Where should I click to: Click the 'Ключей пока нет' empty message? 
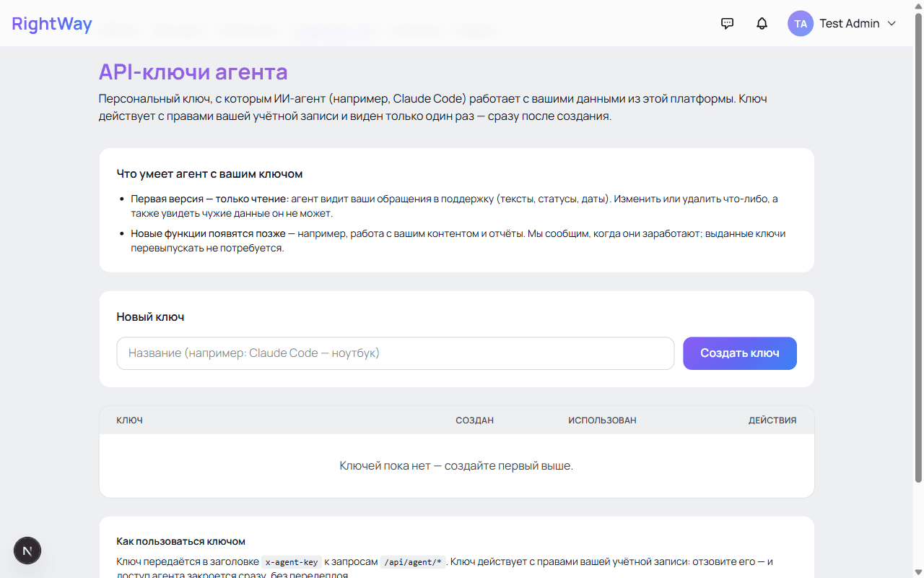[x=456, y=466]
